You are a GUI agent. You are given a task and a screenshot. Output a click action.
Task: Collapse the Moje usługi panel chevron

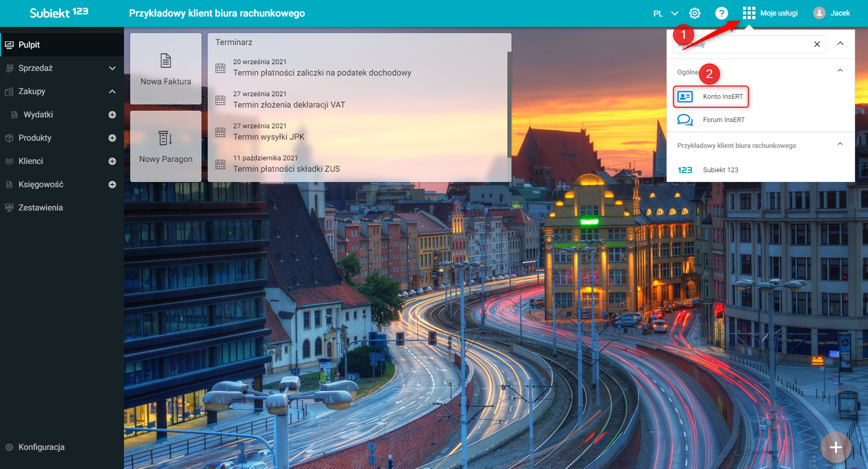coord(841,43)
